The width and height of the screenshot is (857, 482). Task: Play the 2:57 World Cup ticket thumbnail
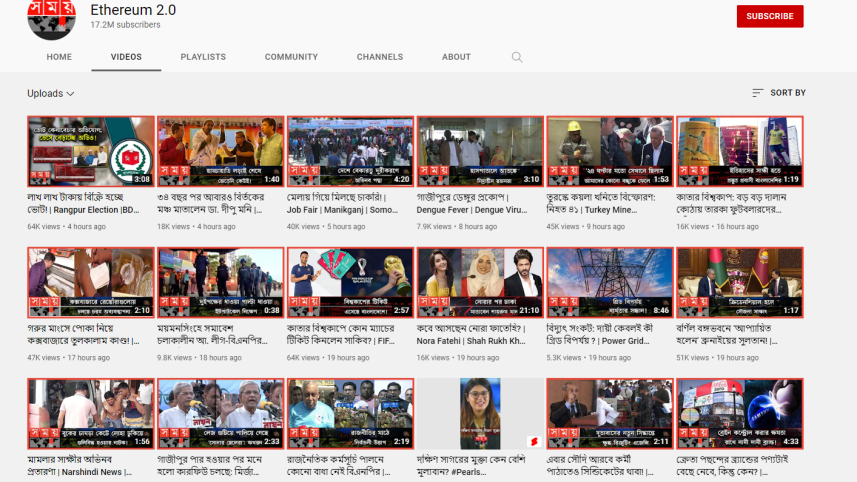pos(350,283)
